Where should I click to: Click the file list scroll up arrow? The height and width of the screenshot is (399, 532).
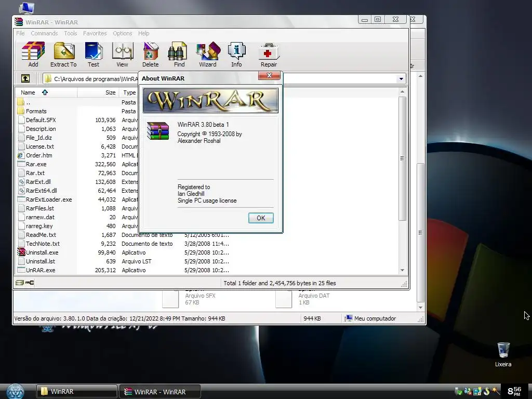point(403,91)
